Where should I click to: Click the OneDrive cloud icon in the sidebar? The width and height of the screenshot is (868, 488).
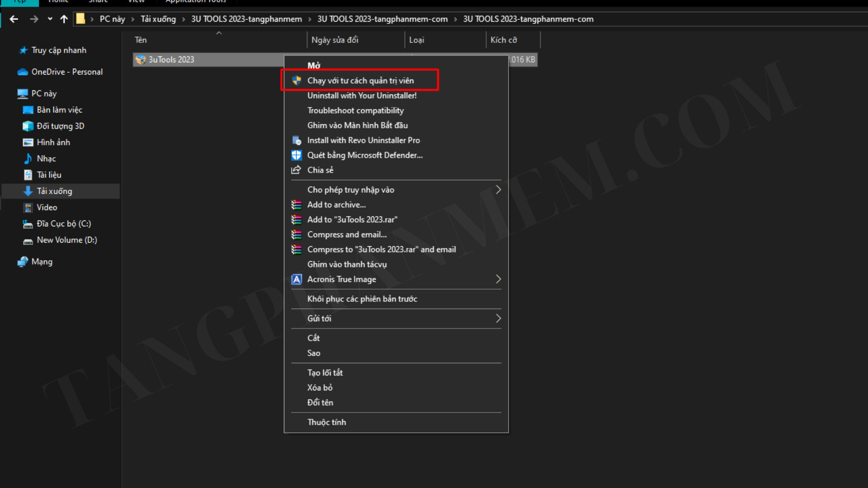tap(23, 72)
